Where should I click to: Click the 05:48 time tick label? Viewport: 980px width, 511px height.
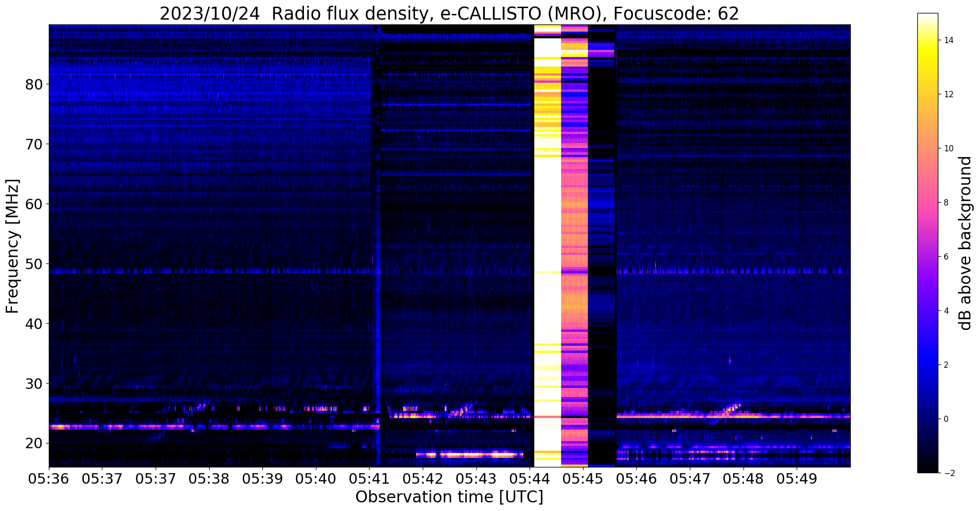pos(743,478)
